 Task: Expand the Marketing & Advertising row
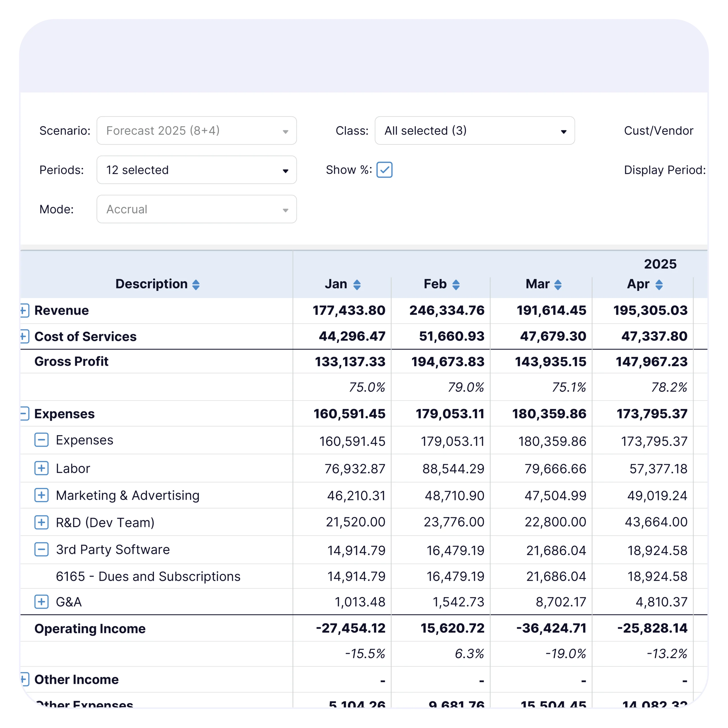pos(42,495)
